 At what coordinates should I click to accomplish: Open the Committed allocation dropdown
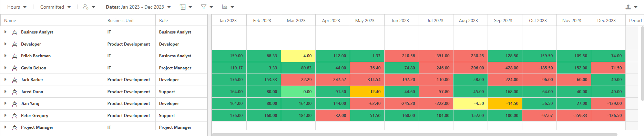tap(55, 7)
